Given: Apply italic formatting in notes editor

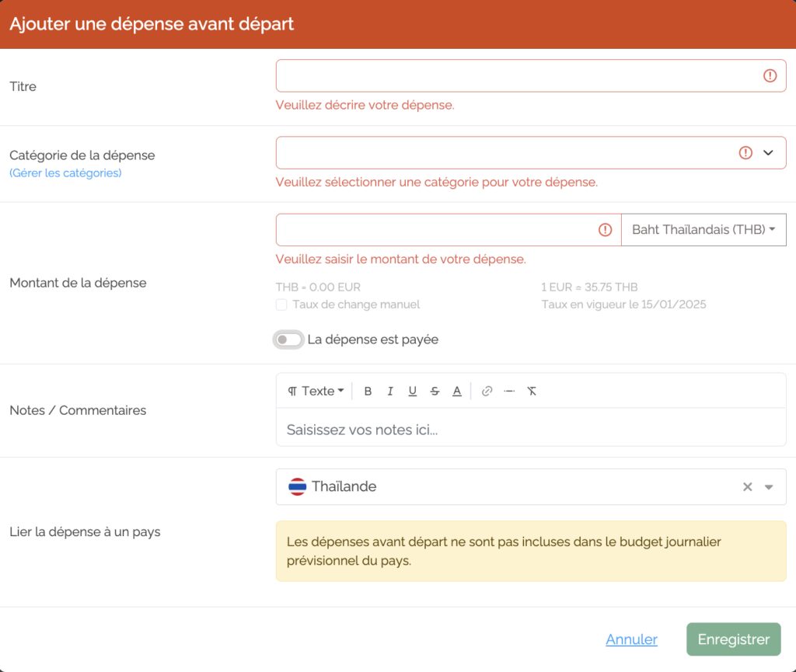Looking at the screenshot, I should 390,391.
